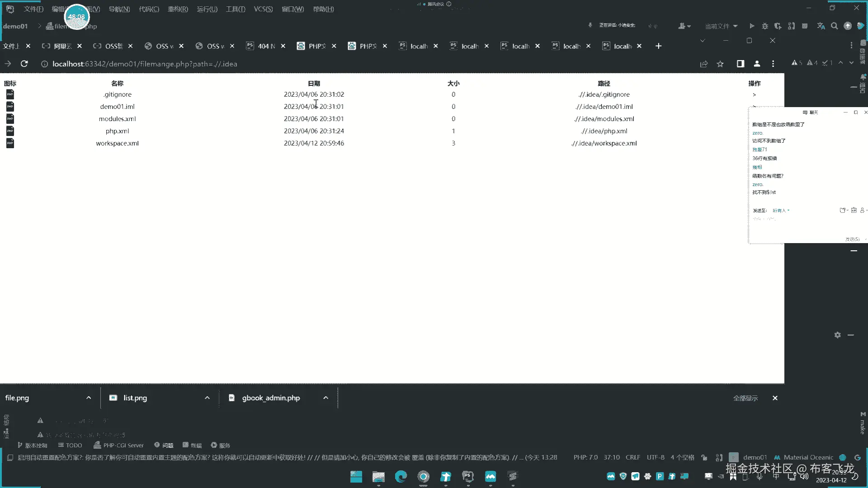The width and height of the screenshot is (868, 488).
Task: Open the browser profile avatar icon
Action: [x=757, y=64]
